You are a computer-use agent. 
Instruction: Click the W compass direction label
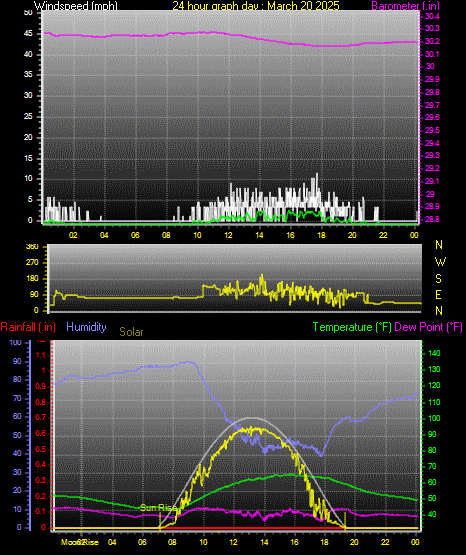(440, 262)
